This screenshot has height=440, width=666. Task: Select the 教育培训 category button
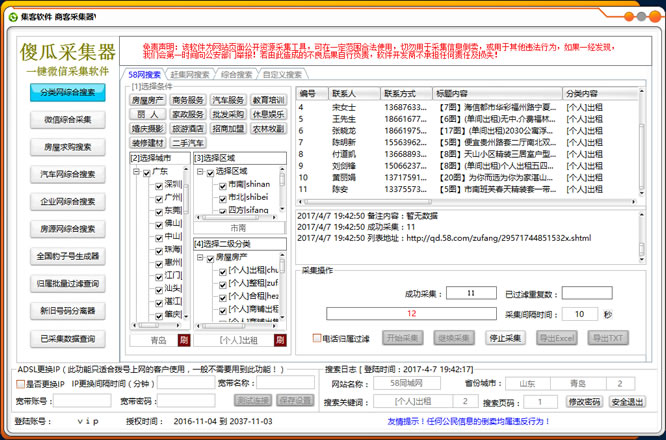[x=267, y=100]
